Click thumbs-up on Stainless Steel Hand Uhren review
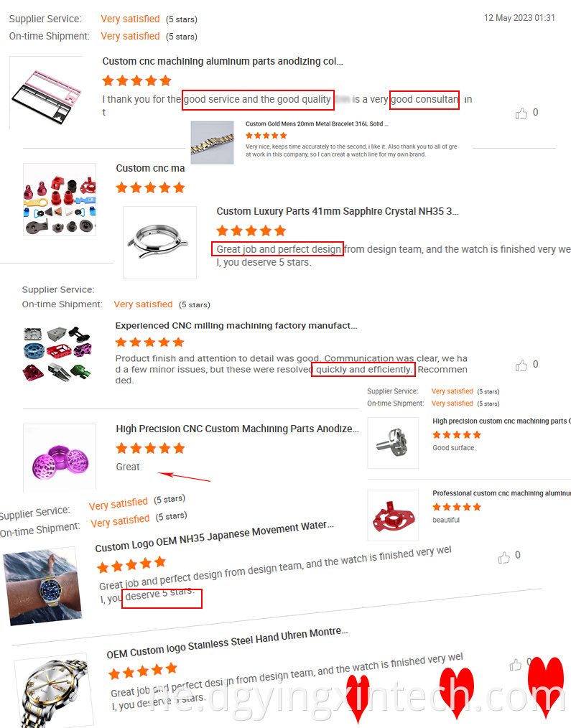 515,665
